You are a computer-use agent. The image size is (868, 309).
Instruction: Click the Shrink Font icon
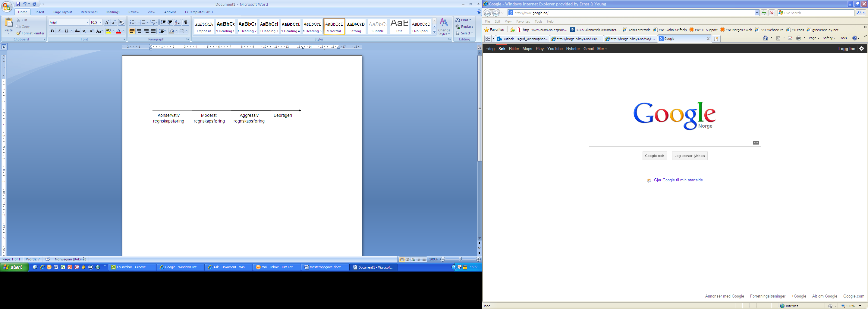(114, 22)
